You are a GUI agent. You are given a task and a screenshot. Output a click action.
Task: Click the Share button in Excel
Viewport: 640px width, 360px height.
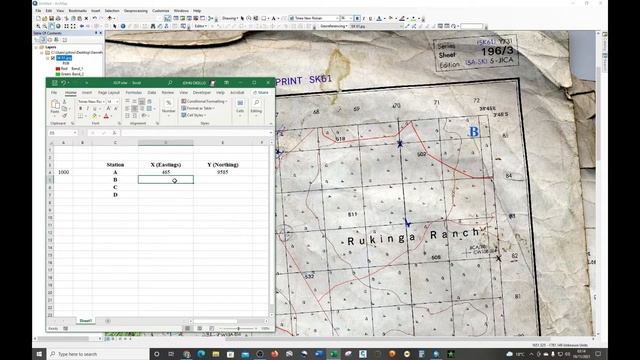coord(261,93)
